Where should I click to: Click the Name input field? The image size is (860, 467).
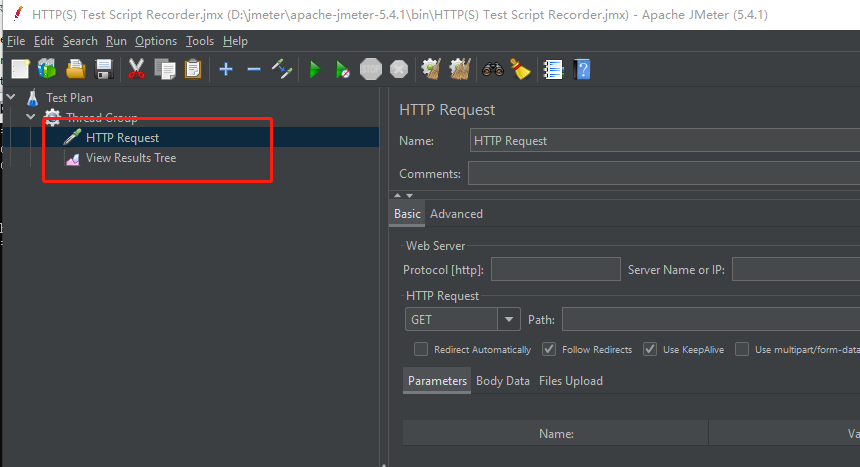[665, 141]
